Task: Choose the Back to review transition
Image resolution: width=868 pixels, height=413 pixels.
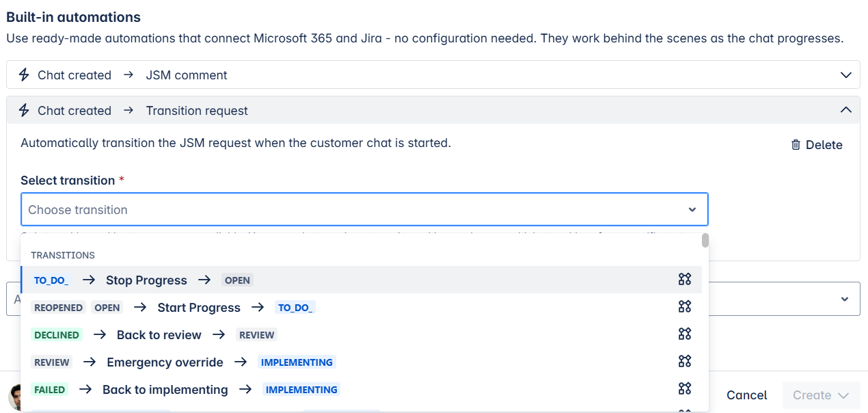Action: tap(159, 335)
